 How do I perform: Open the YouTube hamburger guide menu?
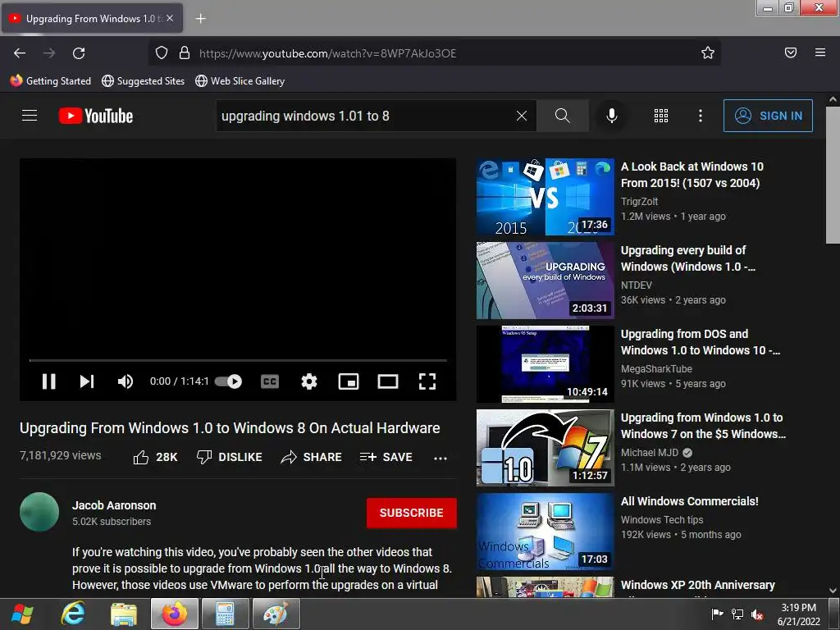point(30,116)
